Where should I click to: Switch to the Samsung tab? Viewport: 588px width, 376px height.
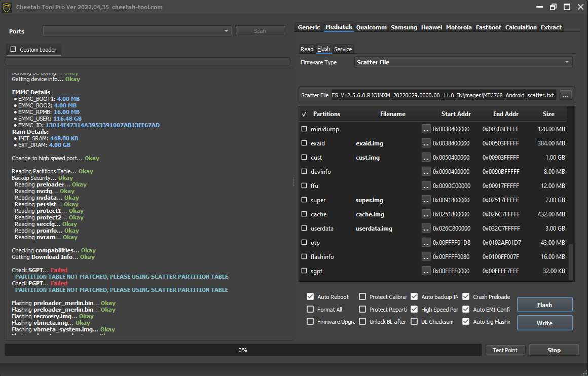click(x=404, y=27)
